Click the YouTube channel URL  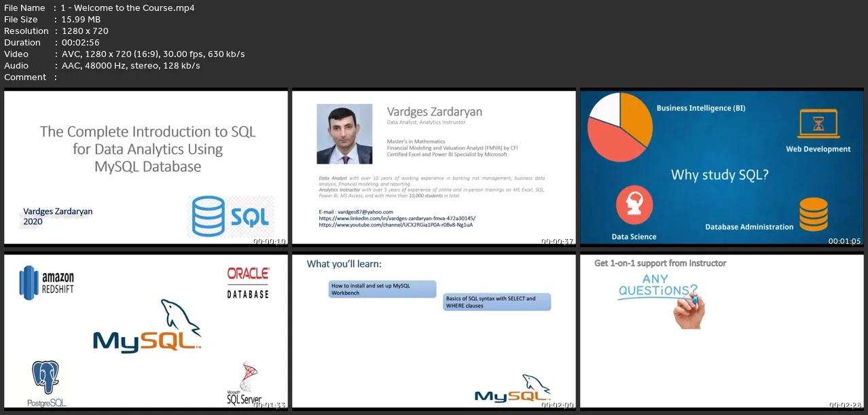pos(395,224)
